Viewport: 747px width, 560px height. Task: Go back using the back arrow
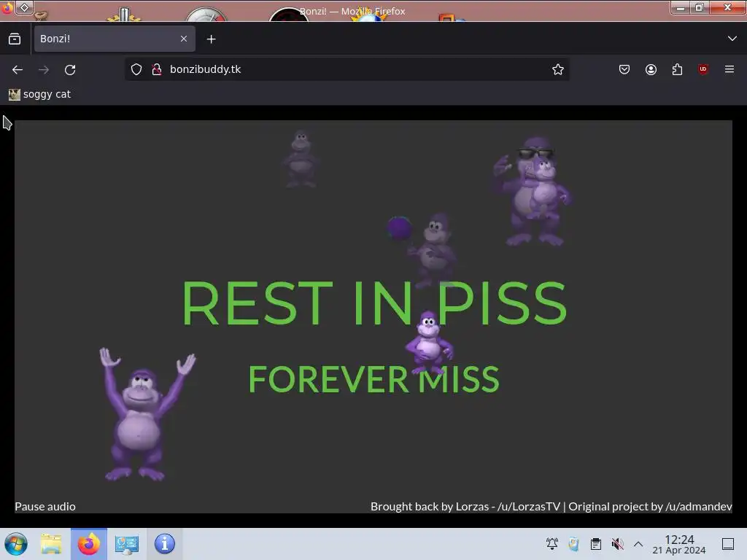pos(18,69)
